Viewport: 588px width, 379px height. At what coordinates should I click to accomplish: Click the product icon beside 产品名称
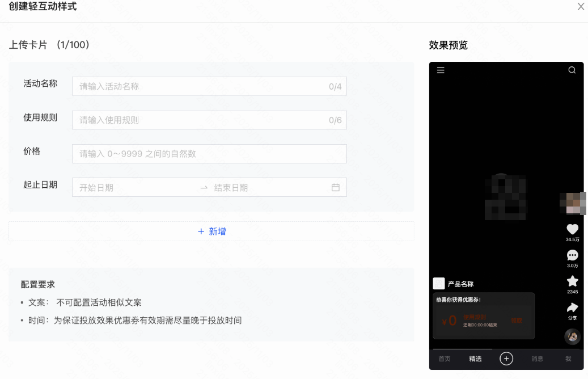(439, 283)
